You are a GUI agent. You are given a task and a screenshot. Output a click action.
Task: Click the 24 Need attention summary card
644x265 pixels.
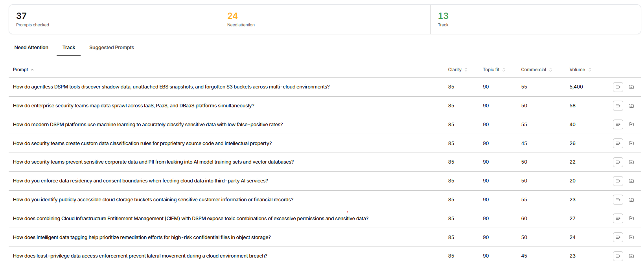[x=325, y=20]
